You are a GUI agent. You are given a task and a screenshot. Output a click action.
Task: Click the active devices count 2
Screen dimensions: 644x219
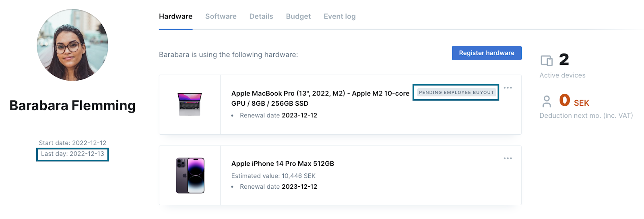tap(564, 60)
